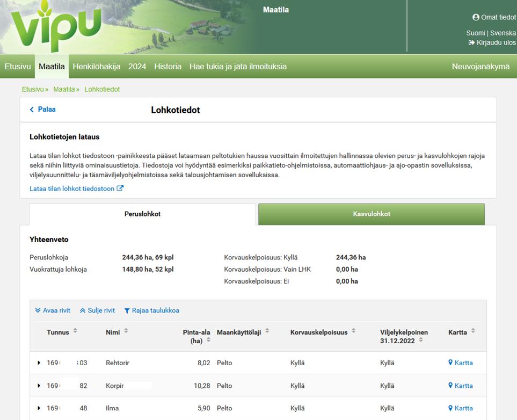The height and width of the screenshot is (420, 517).
Task: Open Kartta for Rehtorir parcel
Action: pyautogui.click(x=461, y=363)
